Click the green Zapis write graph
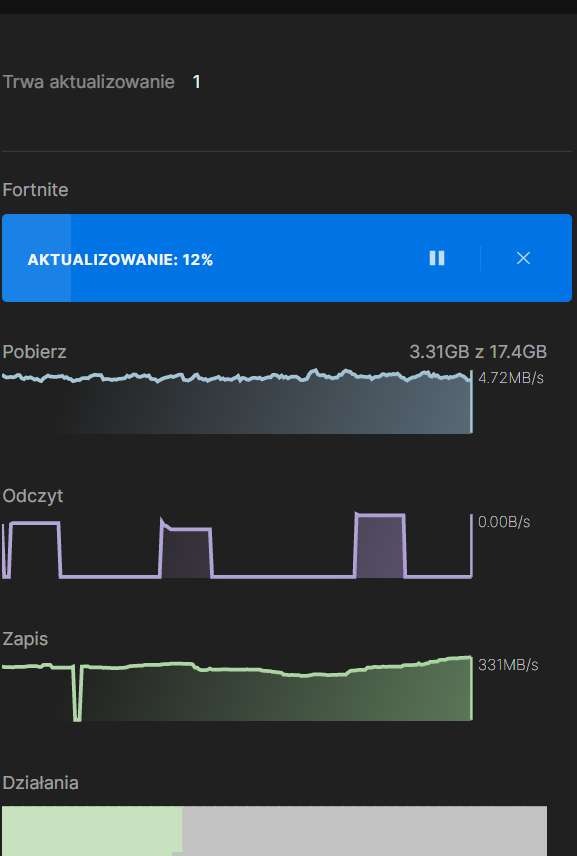Image resolution: width=577 pixels, height=856 pixels. 237,688
